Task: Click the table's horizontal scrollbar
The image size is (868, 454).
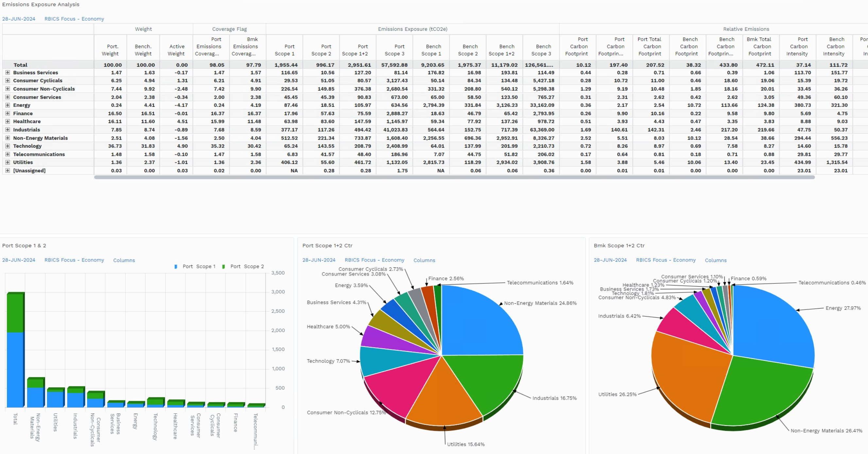Action: pos(454,177)
